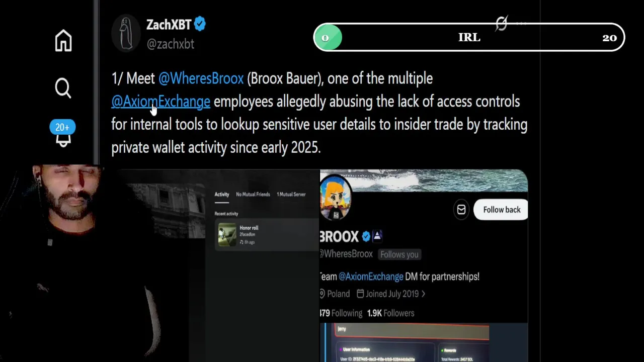
Task: Click the affiliate badge next to BROOX
Action: (377, 236)
